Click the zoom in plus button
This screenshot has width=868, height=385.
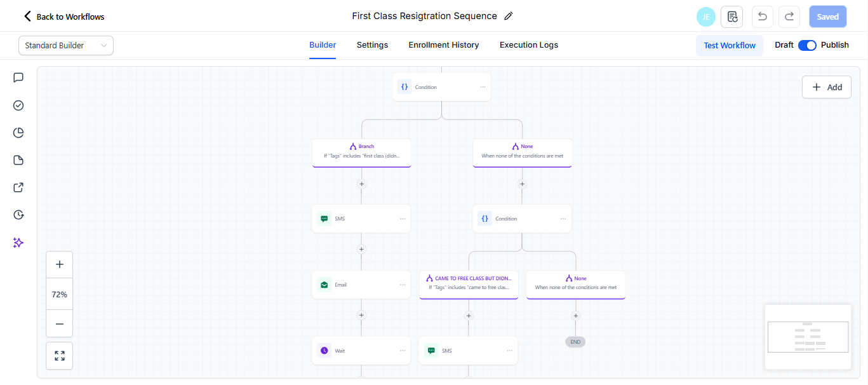point(60,264)
